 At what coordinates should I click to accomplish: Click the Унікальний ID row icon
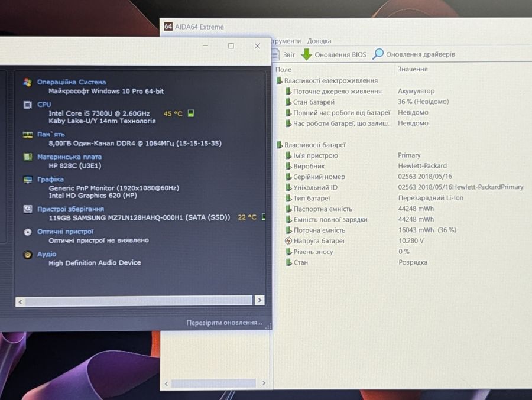click(x=288, y=187)
